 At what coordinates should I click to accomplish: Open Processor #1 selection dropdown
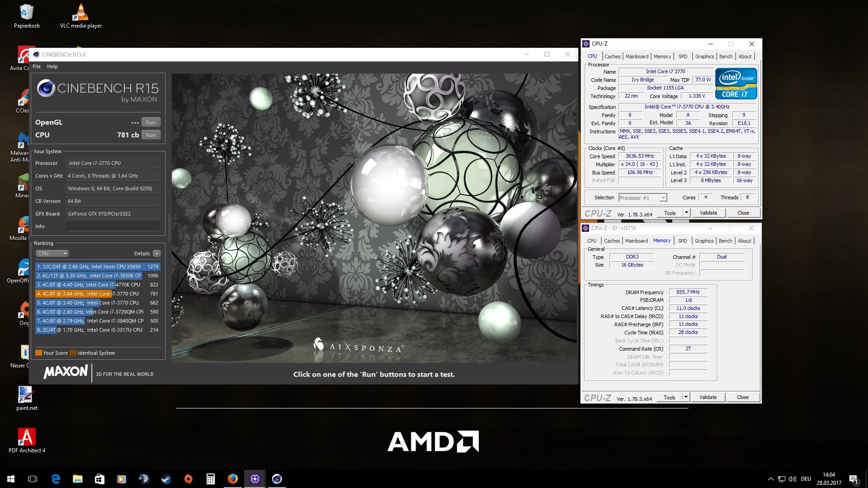click(x=642, y=198)
